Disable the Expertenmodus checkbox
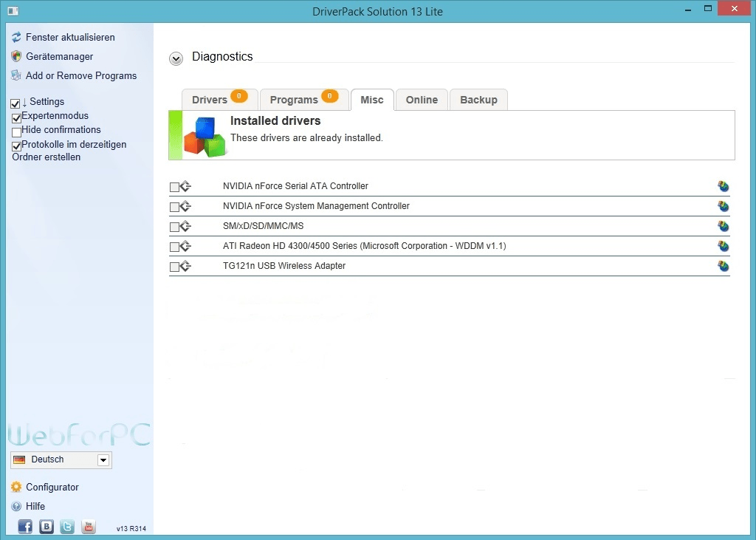Image resolution: width=756 pixels, height=540 pixels. [x=16, y=117]
